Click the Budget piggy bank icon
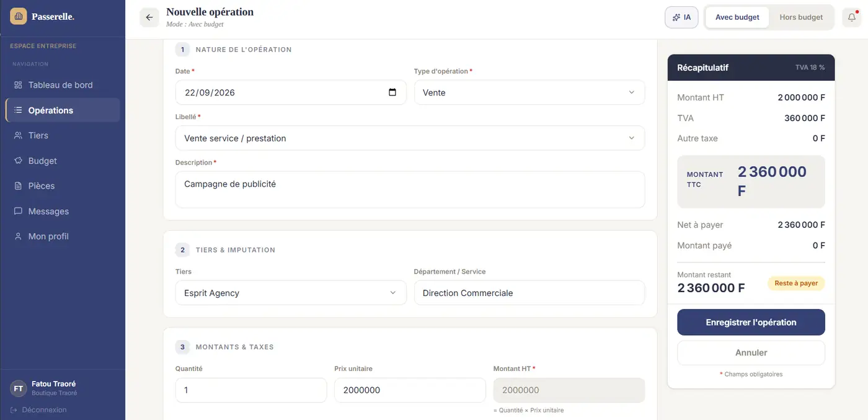 pos(17,161)
